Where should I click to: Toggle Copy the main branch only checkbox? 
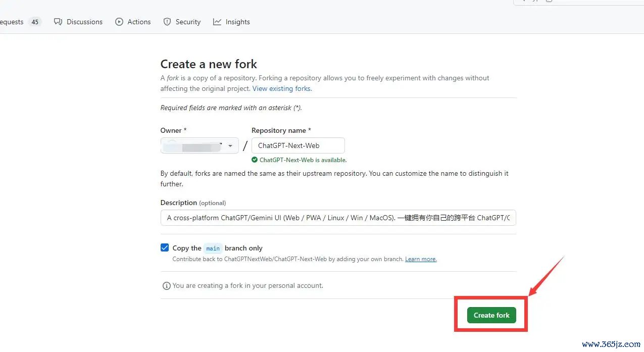pyautogui.click(x=165, y=247)
